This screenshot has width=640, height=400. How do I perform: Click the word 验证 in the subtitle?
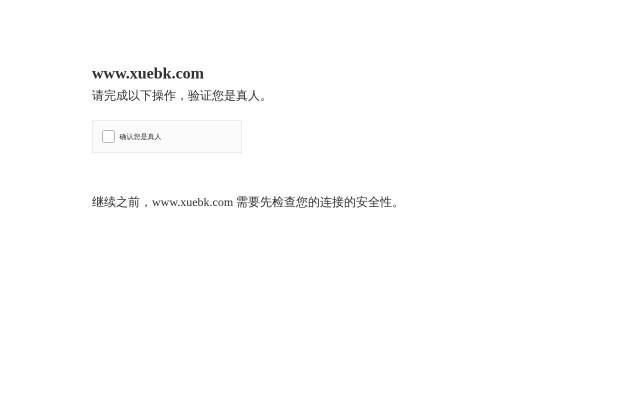pos(200,96)
